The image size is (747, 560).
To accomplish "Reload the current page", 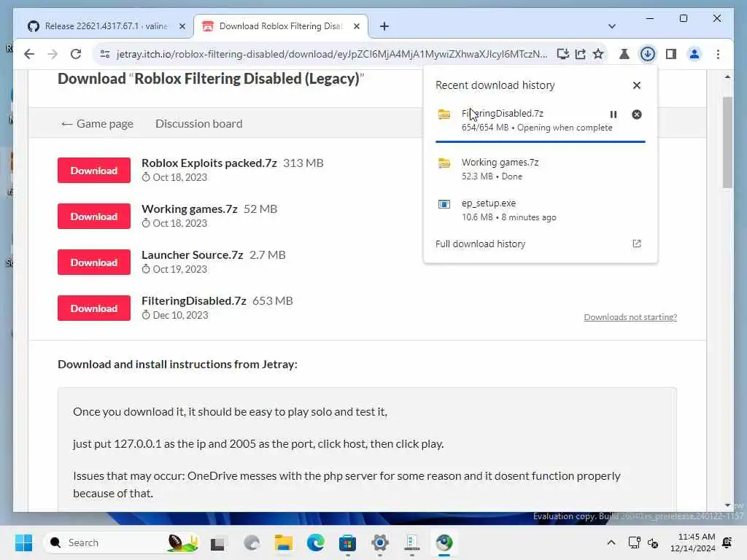I will click(76, 54).
